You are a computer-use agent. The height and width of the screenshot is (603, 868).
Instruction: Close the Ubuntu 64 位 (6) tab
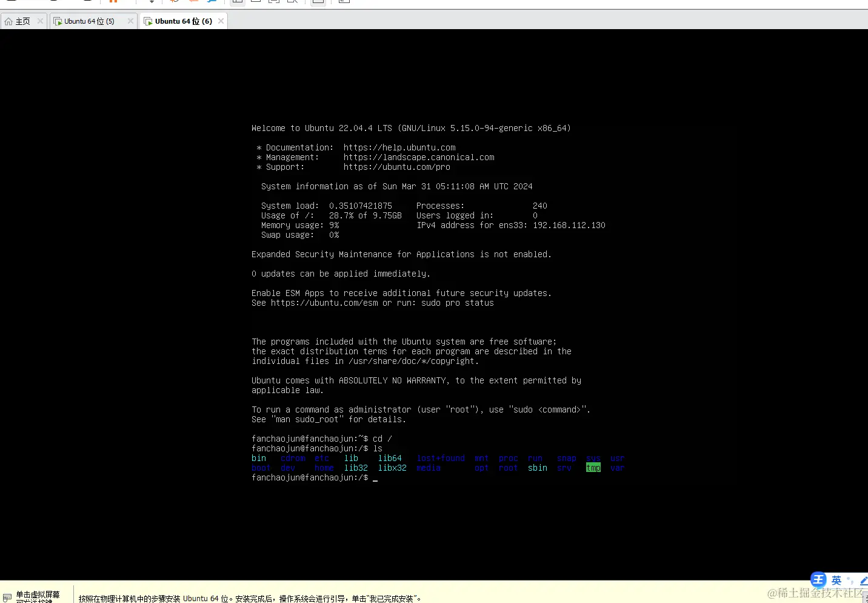coord(221,21)
